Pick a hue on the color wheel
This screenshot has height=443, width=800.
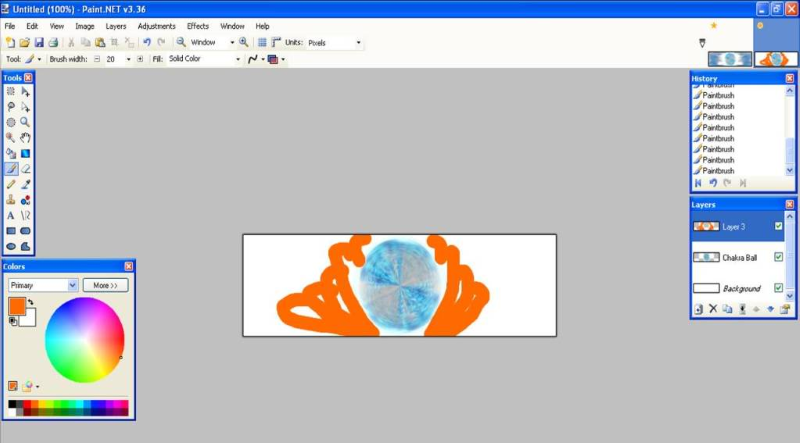click(x=85, y=340)
